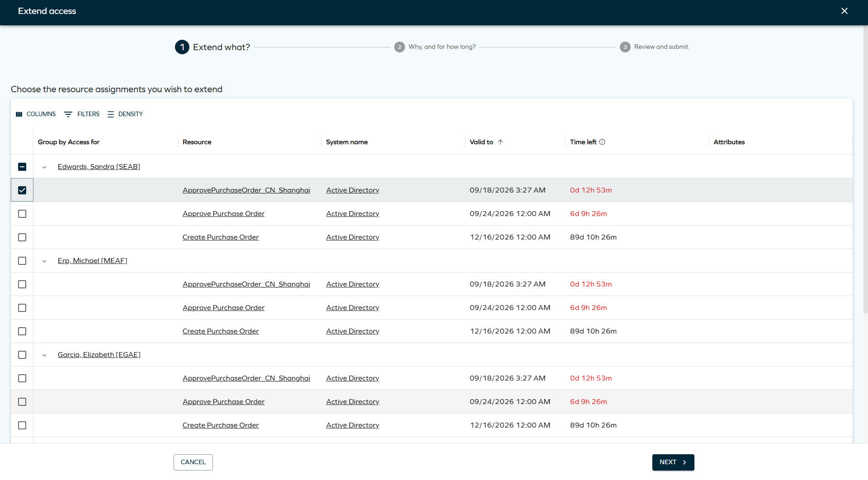Toggle Edwards, Sandra group checkbox
This screenshot has height=480, width=868.
(x=22, y=167)
